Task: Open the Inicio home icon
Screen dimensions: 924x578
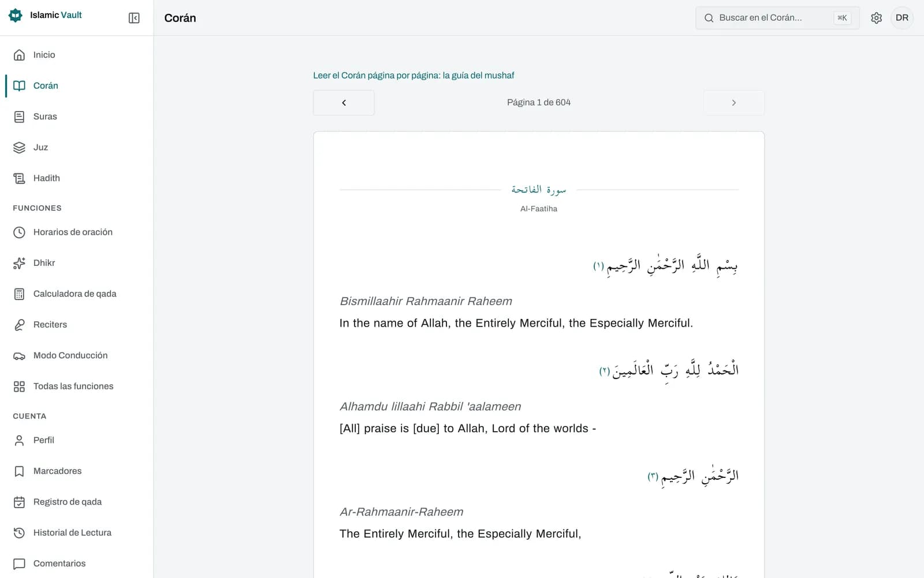Action: pos(19,55)
